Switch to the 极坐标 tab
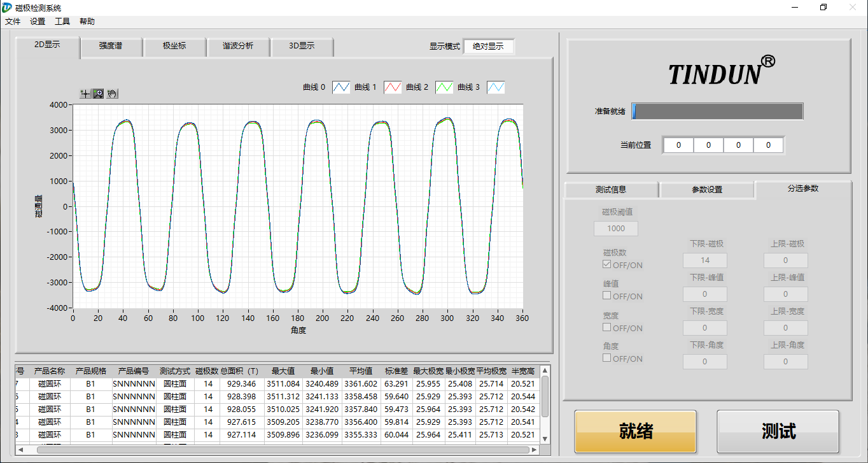Viewport: 868px width, 463px height. (x=174, y=46)
